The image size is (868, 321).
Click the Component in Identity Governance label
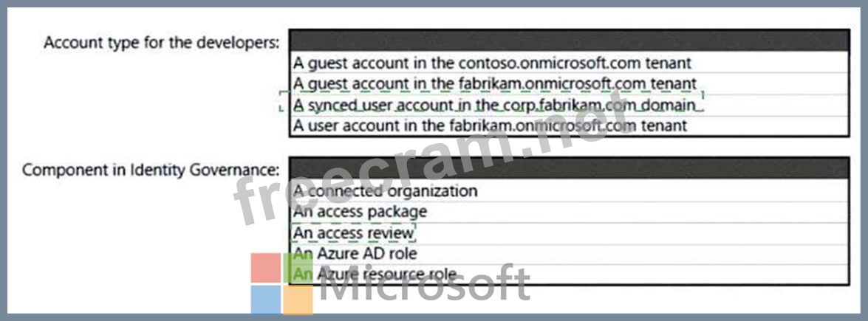(151, 170)
